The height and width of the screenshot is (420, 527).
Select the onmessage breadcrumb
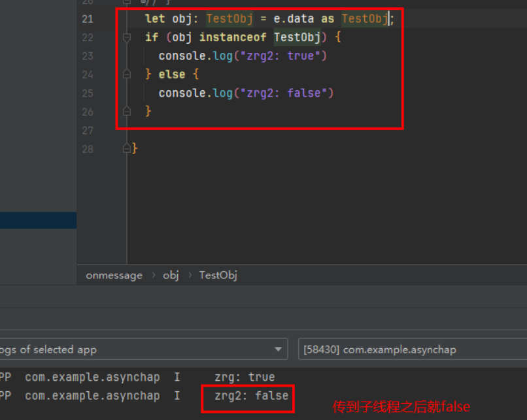click(x=114, y=275)
